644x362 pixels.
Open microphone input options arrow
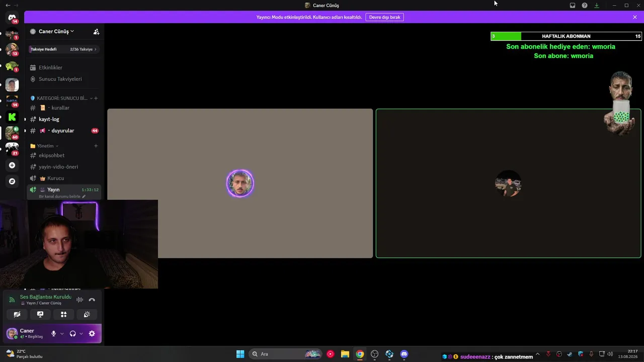(x=62, y=333)
